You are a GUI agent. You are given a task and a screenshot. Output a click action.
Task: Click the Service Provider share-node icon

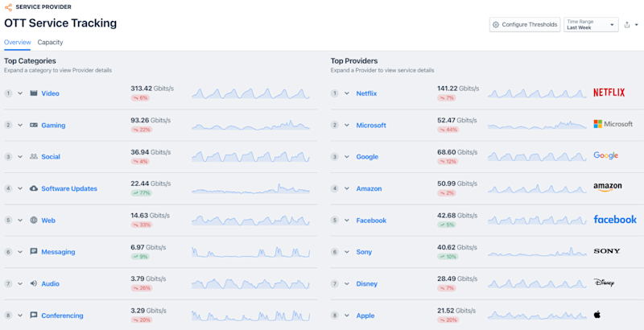pos(8,7)
